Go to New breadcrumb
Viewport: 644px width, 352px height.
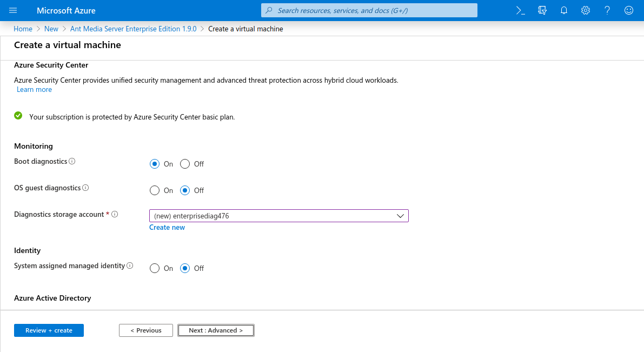tap(51, 29)
